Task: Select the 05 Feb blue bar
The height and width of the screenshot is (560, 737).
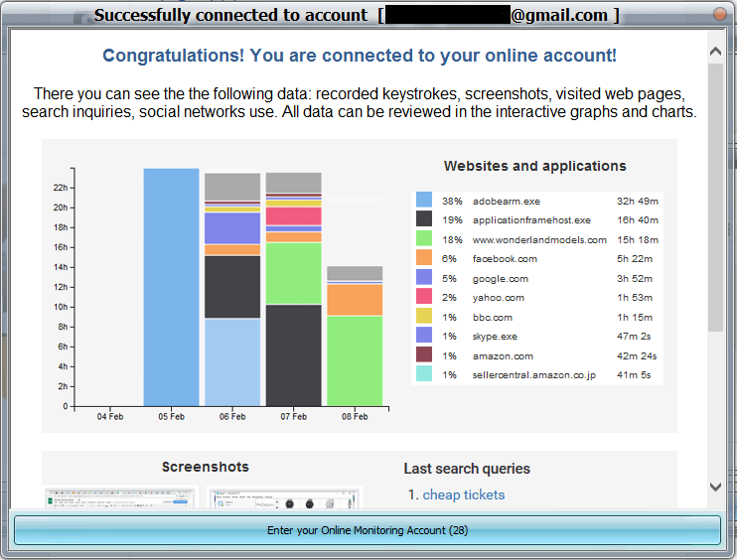Action: pos(171,287)
